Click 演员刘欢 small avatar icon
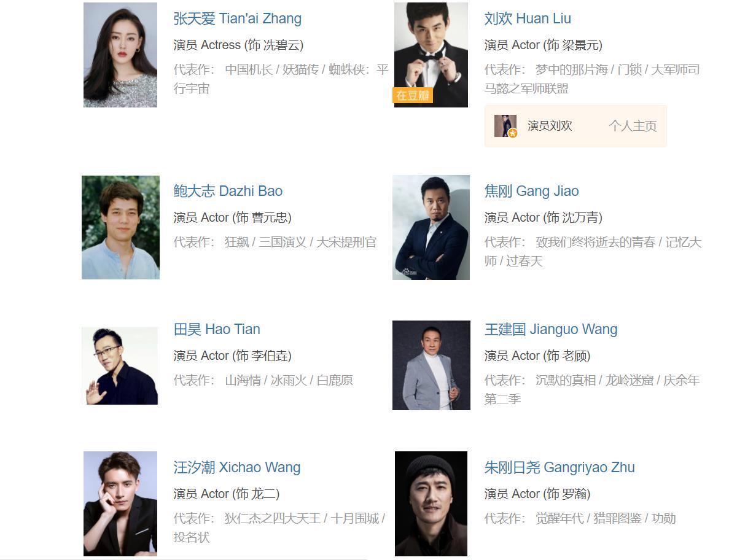This screenshot has width=729, height=560. [x=505, y=126]
